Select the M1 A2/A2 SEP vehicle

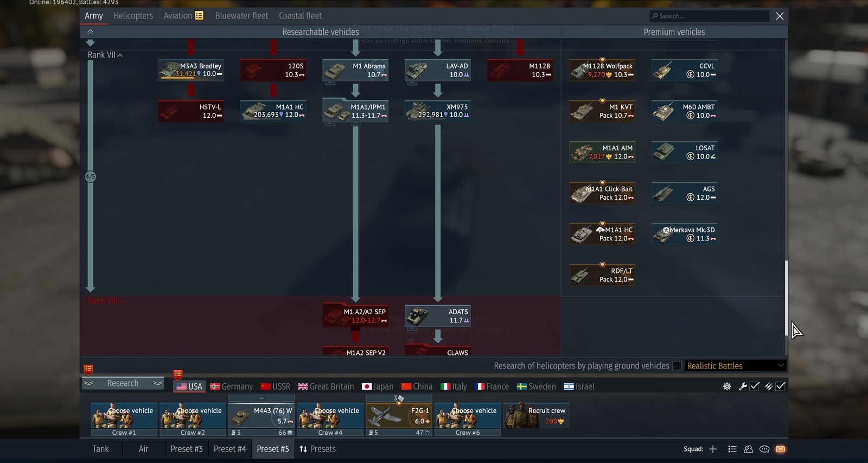[x=355, y=316]
